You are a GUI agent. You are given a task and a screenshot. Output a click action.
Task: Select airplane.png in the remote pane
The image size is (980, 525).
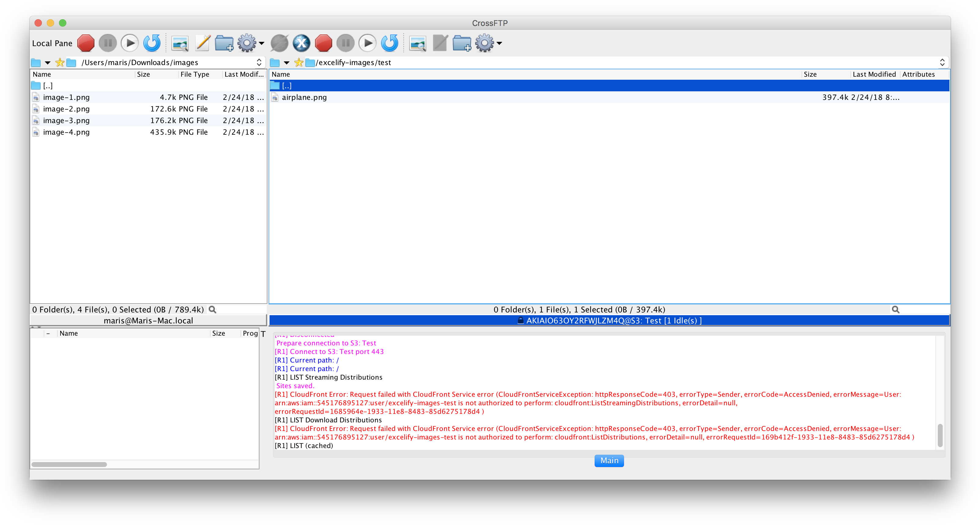click(304, 97)
